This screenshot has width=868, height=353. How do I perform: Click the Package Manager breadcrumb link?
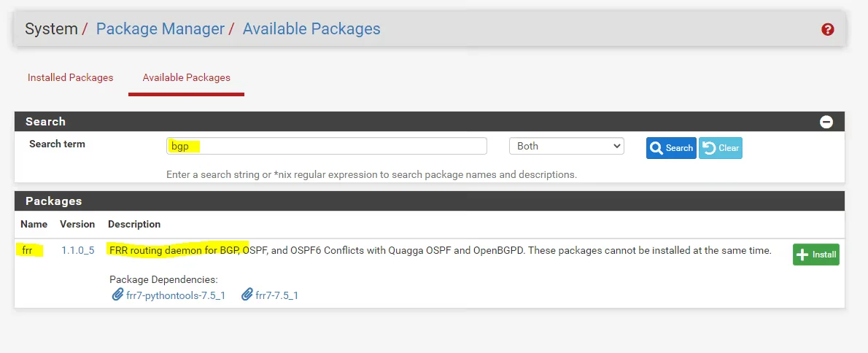[160, 28]
